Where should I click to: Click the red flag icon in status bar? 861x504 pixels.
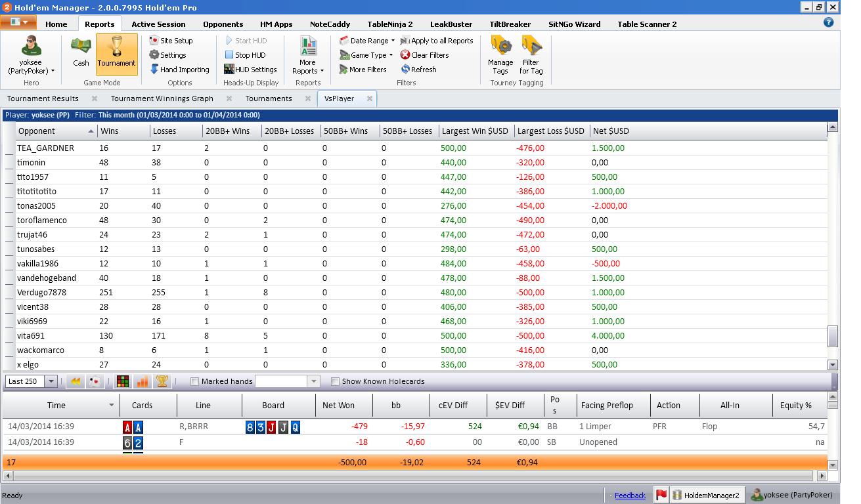point(661,495)
